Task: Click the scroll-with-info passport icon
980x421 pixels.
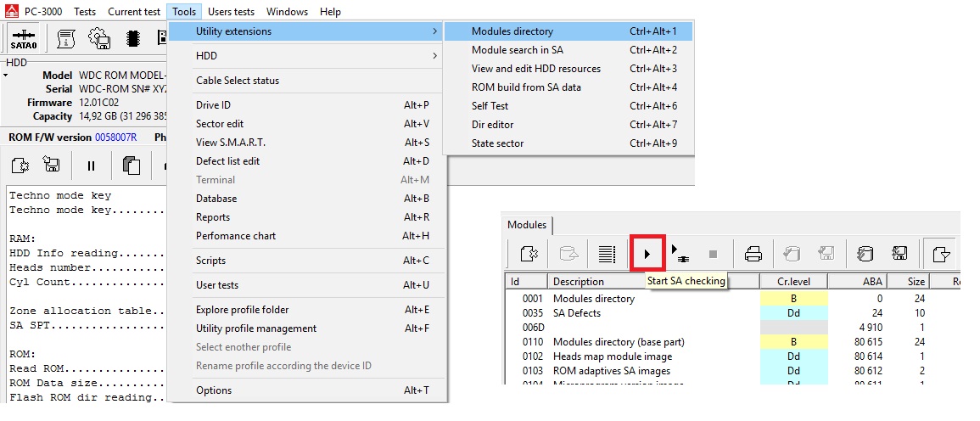Action: (x=65, y=39)
